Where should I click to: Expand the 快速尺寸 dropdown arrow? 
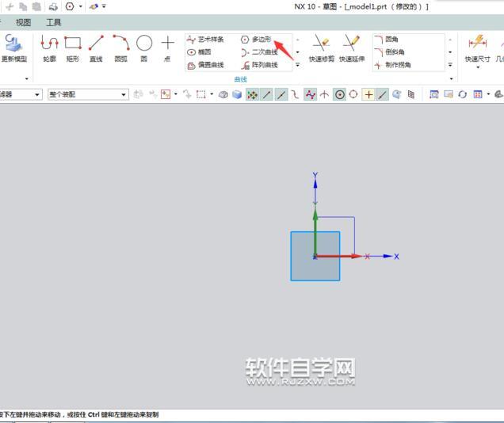478,67
